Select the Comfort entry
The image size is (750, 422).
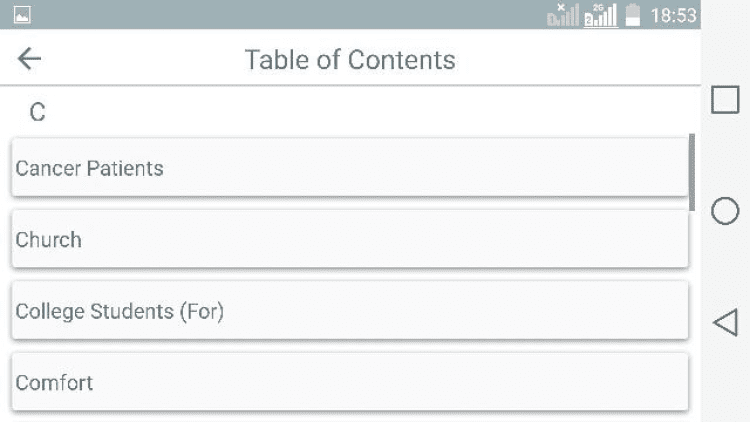coord(350,383)
